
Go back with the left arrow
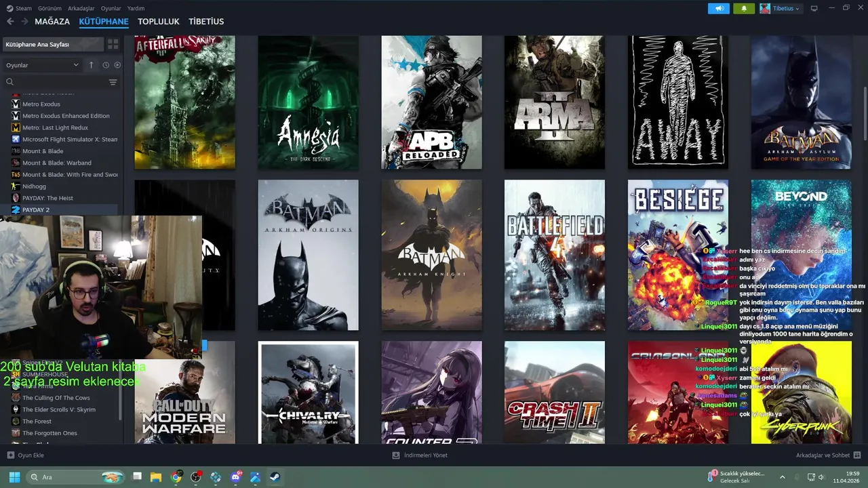pos(10,22)
